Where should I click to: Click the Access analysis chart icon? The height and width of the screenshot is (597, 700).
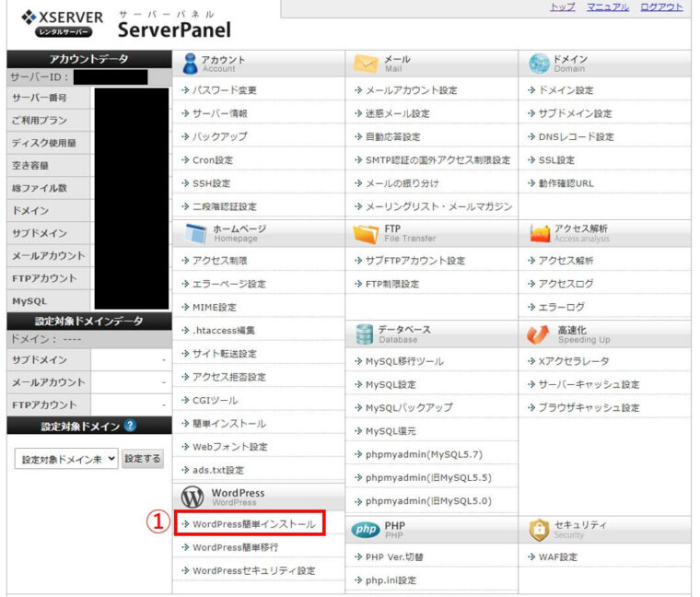pyautogui.click(x=540, y=233)
